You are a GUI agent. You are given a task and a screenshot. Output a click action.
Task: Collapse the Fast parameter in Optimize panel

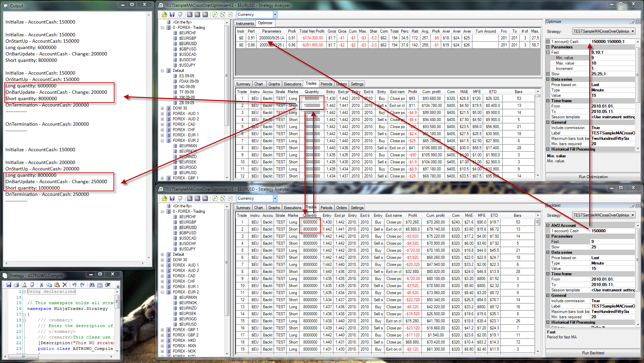coord(548,52)
